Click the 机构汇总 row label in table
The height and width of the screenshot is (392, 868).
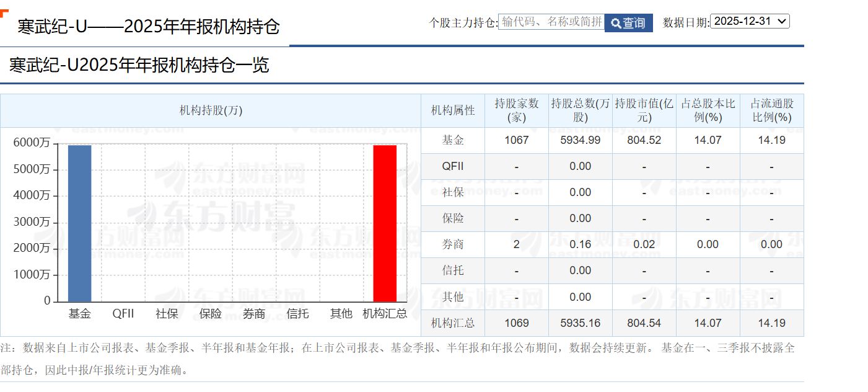(453, 323)
